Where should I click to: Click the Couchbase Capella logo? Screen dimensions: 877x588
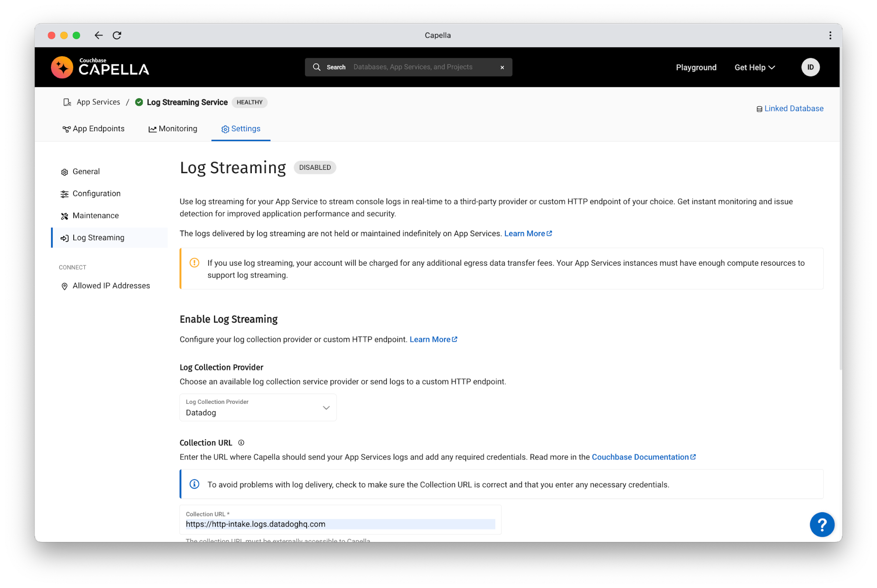point(100,67)
